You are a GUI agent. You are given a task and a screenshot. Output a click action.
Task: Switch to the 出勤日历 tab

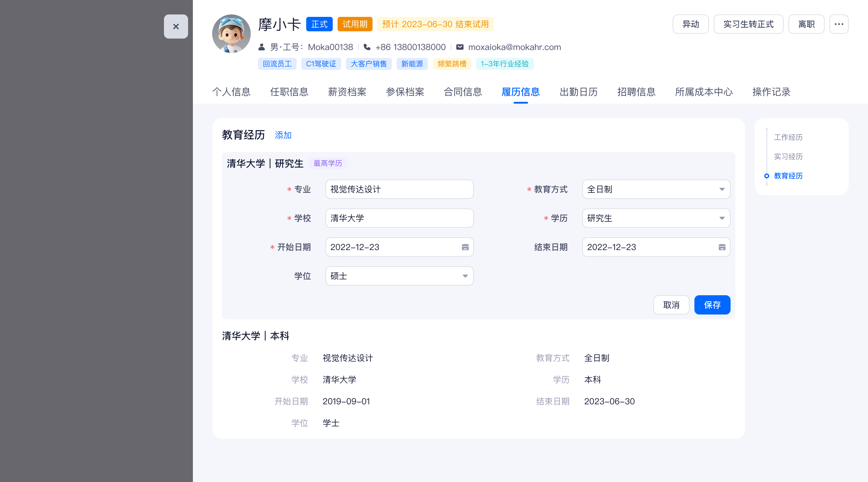[578, 92]
